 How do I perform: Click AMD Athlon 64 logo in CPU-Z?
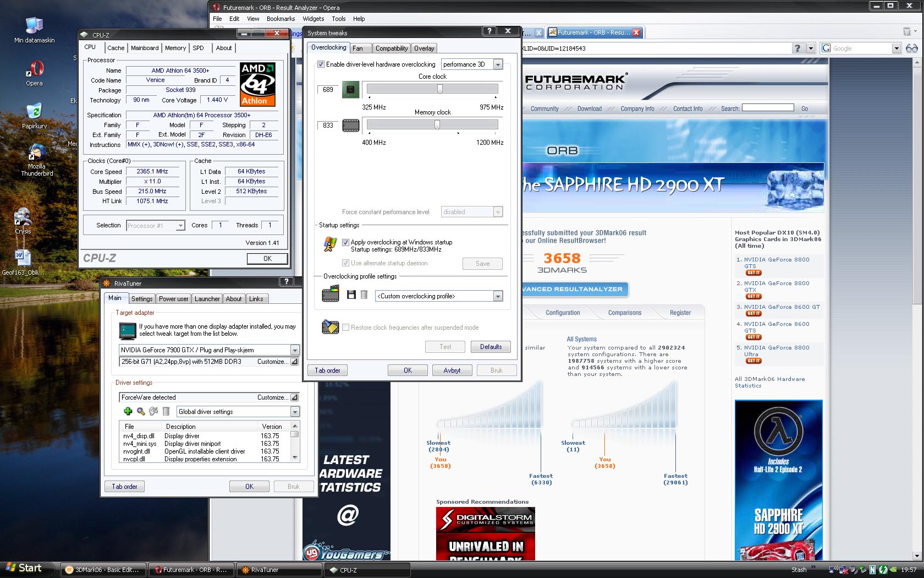pyautogui.click(x=257, y=84)
